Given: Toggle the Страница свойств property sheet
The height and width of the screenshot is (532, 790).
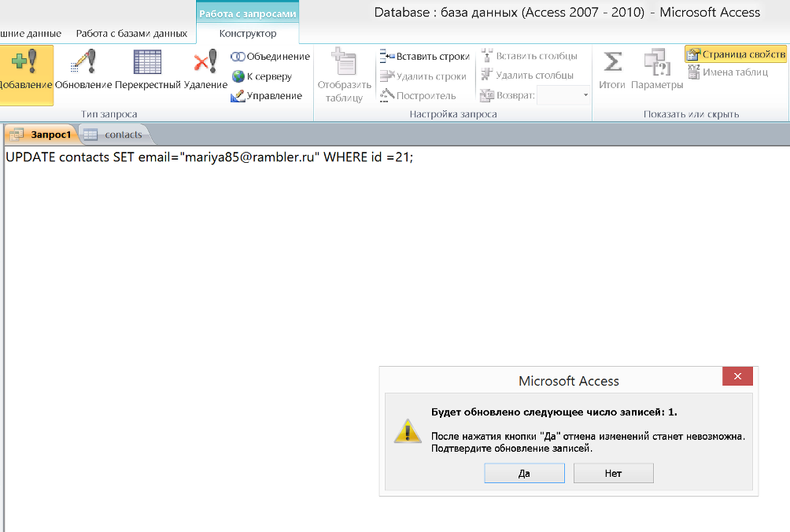Looking at the screenshot, I should click(736, 54).
